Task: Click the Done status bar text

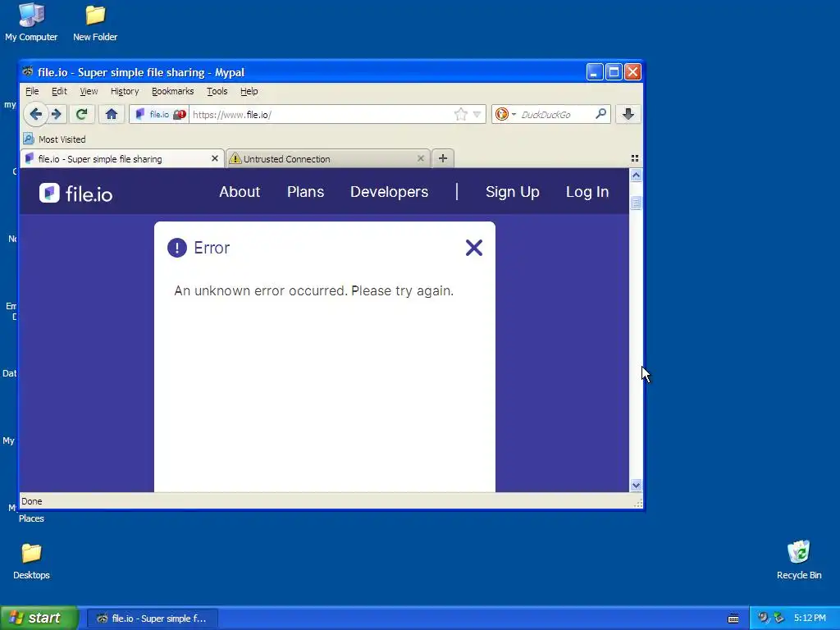Action: 32,501
